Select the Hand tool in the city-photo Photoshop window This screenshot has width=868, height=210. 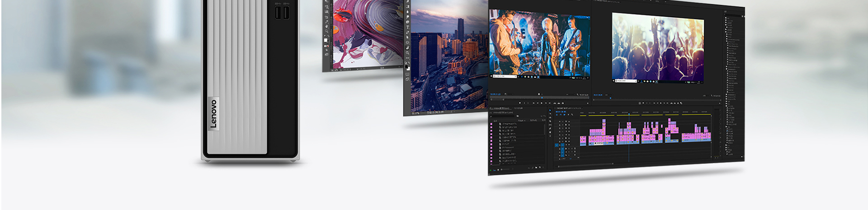coord(407,47)
